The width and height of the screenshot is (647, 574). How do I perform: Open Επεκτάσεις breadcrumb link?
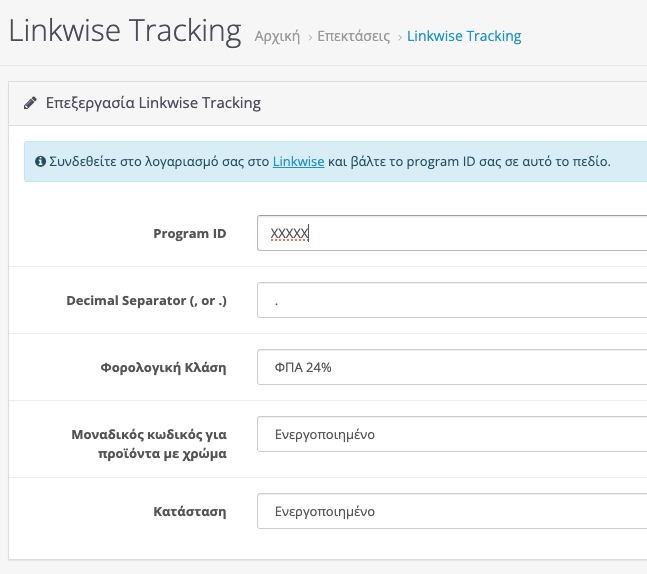coord(354,36)
